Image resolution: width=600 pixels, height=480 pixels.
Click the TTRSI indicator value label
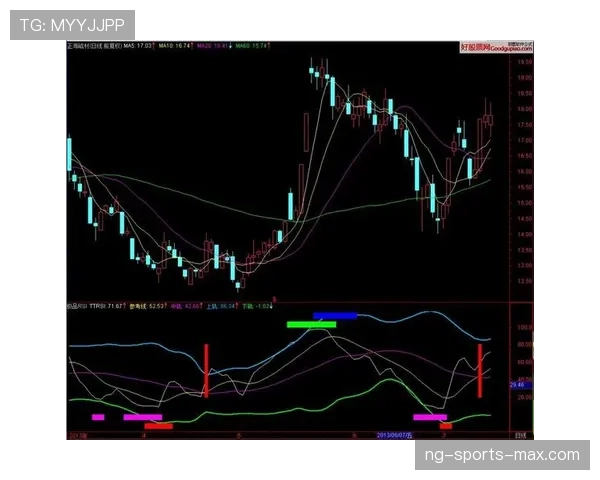(105, 305)
